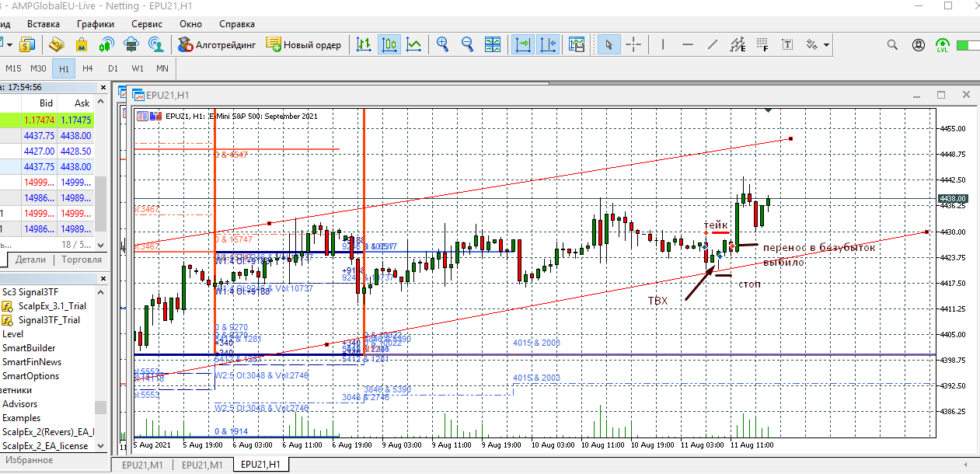The height and width of the screenshot is (474, 980).
Task: Open dropdown arrow next to shapes tool
Action: (826, 44)
